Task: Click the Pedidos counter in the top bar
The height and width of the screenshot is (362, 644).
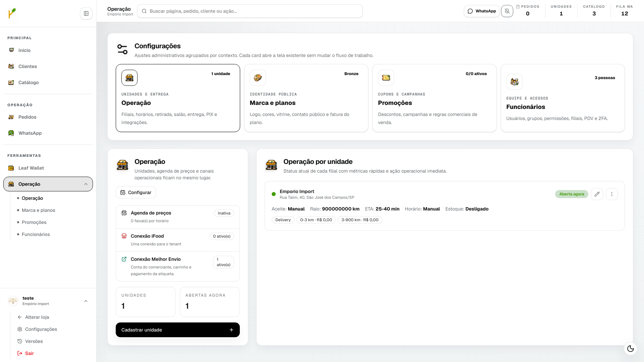Action: coord(528,11)
